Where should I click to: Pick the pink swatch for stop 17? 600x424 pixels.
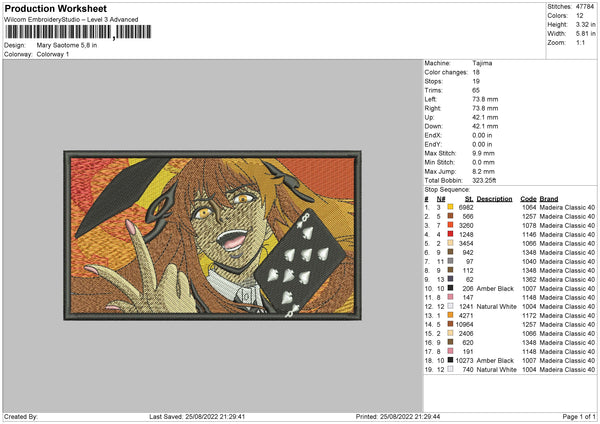450,351
